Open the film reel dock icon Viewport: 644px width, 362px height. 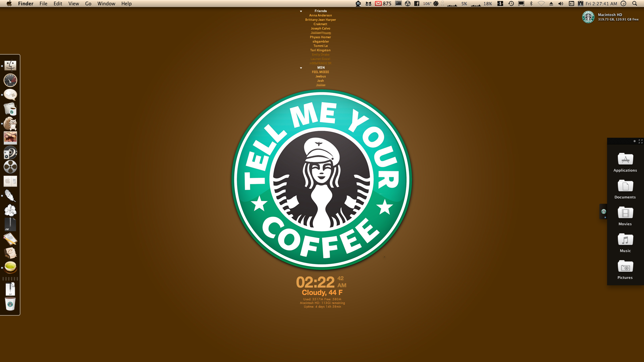point(10,167)
